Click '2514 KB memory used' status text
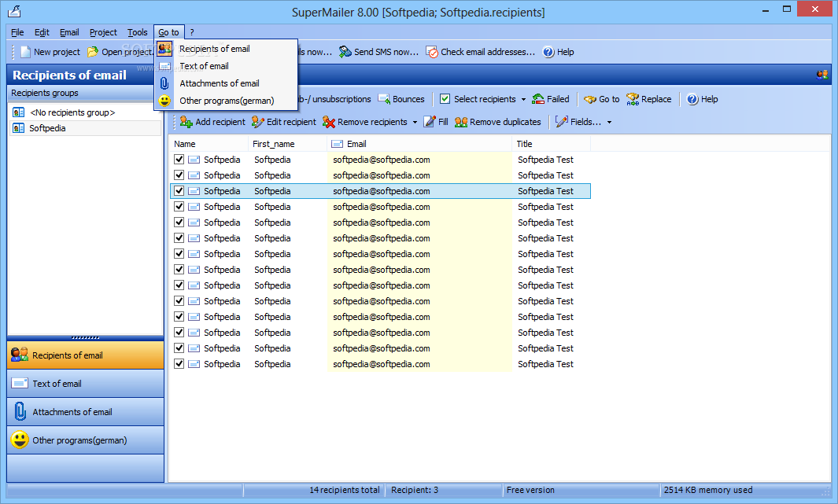The height and width of the screenshot is (504, 838). click(708, 490)
